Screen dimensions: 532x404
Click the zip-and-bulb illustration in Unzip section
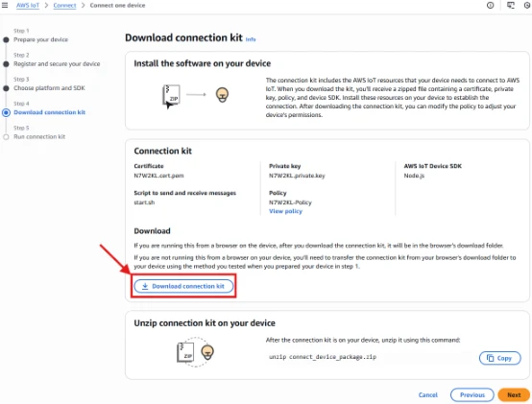(196, 352)
